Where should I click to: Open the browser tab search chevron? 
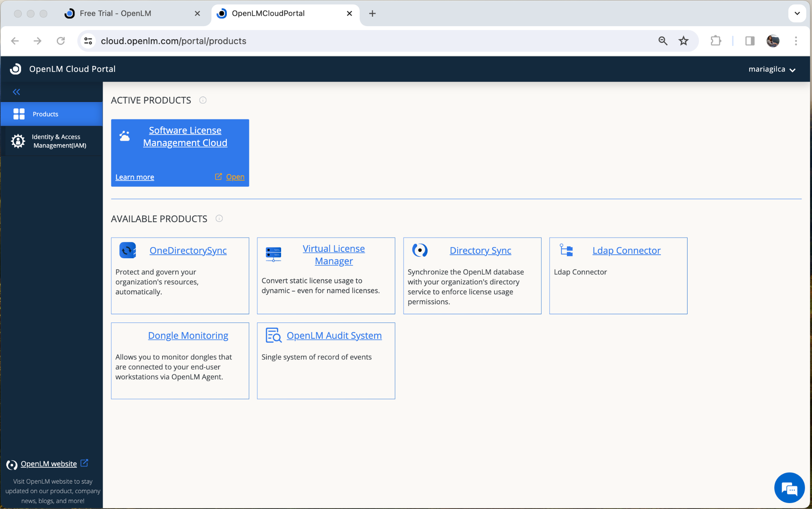797,13
